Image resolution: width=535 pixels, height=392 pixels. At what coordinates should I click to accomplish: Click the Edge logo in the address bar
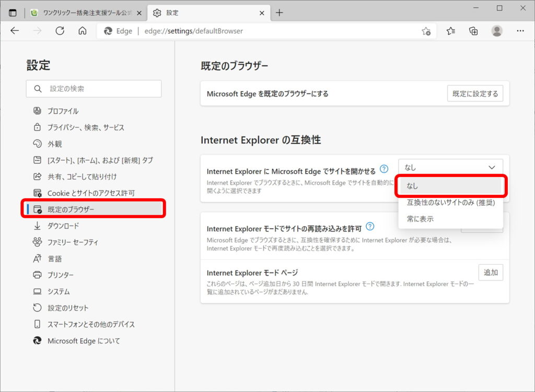click(108, 31)
